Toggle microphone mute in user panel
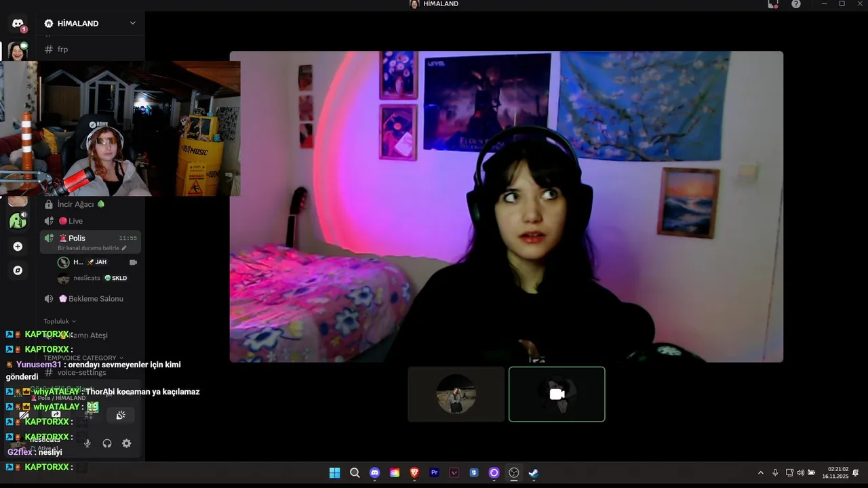Screen dimensions: 868x488 pos(87,443)
